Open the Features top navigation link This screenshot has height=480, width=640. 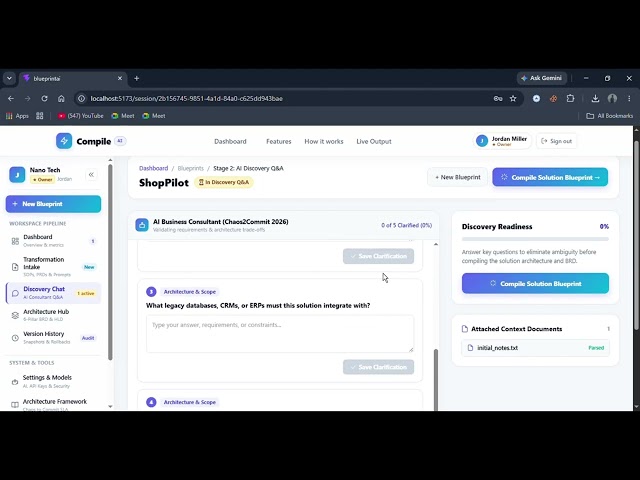point(279,141)
